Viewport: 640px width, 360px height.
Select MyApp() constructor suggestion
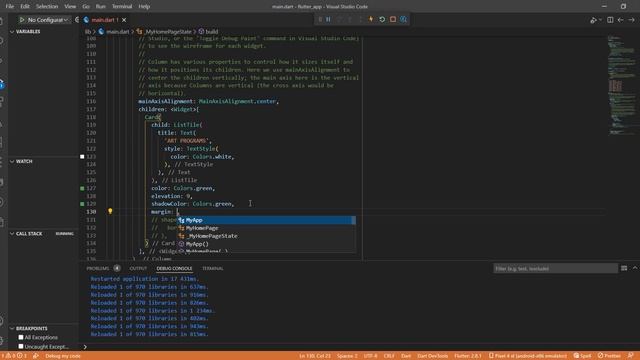266,244
